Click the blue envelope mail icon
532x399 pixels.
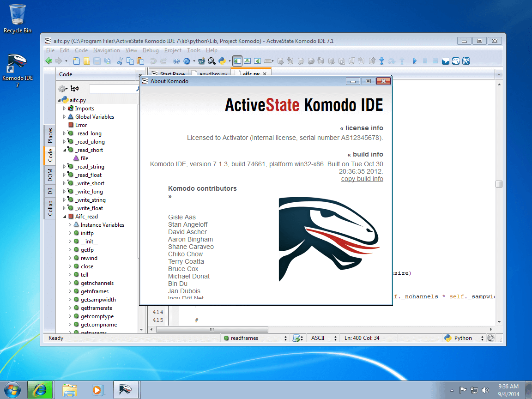pos(456,61)
